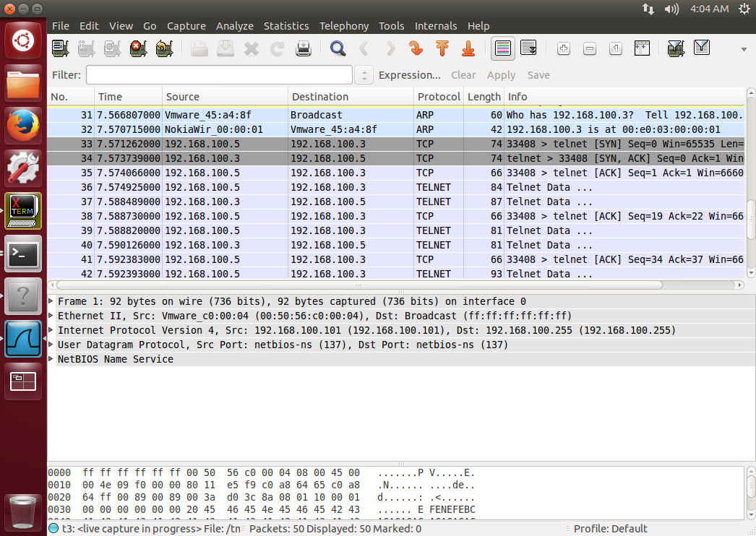Click the start capture toolbar icon
The height and width of the screenshot is (536, 756).
(112, 48)
